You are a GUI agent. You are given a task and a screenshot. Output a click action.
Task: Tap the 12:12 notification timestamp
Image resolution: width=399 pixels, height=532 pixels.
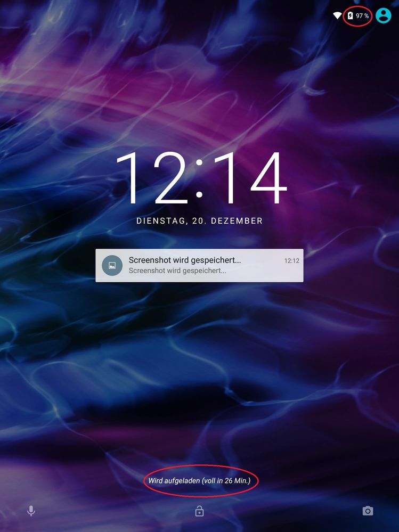[x=292, y=260]
